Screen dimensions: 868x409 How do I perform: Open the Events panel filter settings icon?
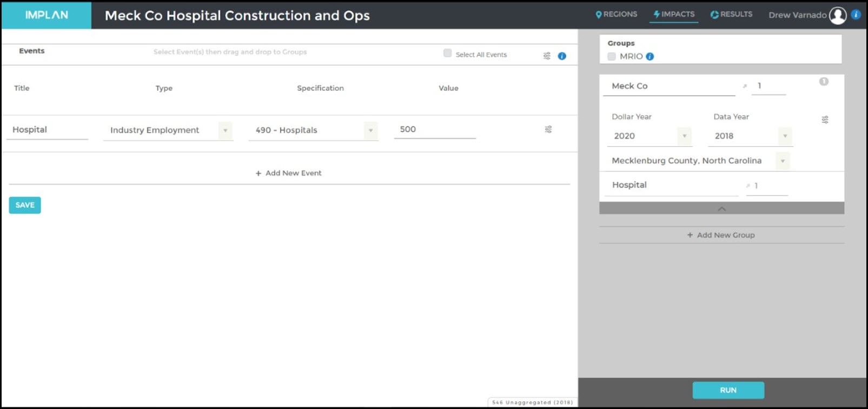coord(547,56)
